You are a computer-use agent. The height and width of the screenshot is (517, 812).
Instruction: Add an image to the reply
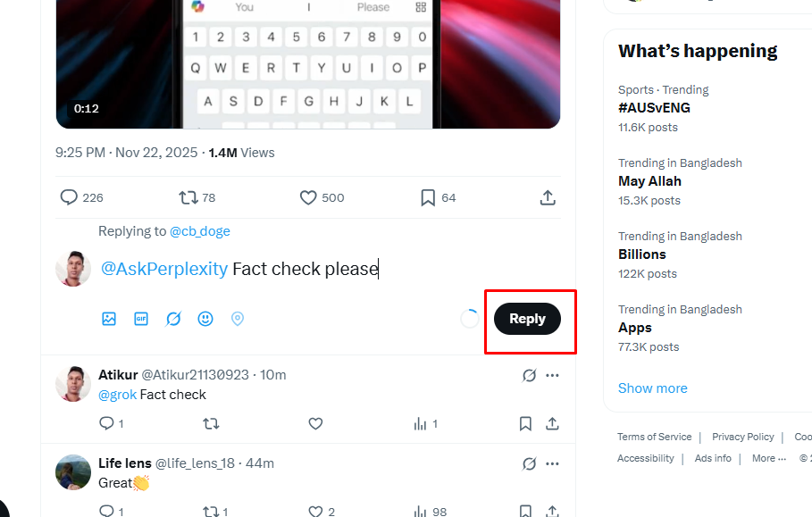[109, 319]
